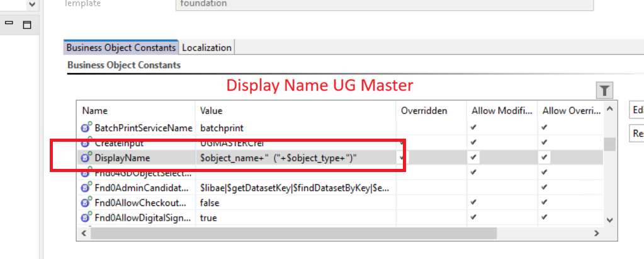Click the maximize panel icon at left

click(x=26, y=25)
